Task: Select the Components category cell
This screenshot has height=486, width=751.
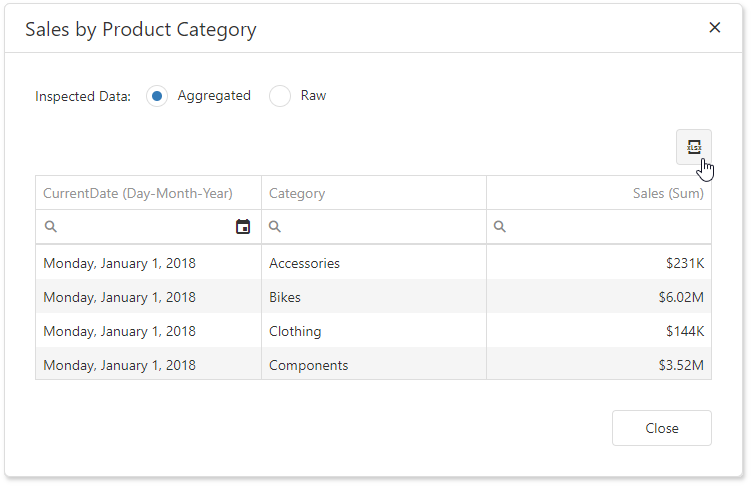Action: [x=308, y=365]
